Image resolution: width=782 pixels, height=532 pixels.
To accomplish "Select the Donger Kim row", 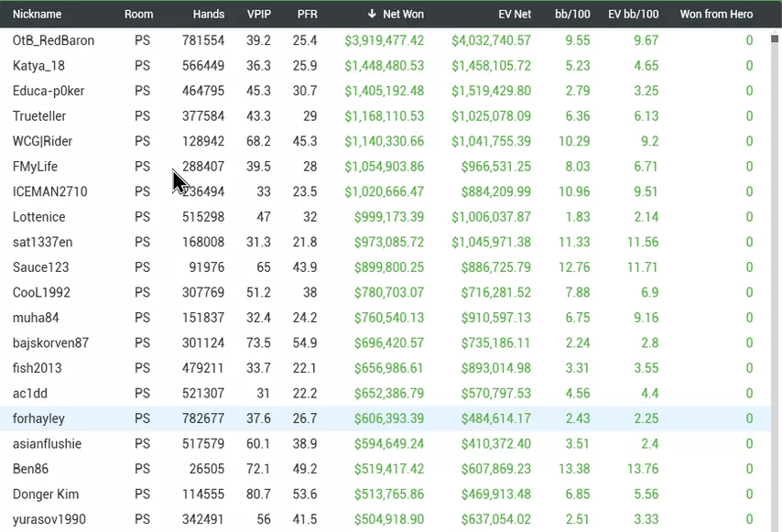I will [46, 494].
